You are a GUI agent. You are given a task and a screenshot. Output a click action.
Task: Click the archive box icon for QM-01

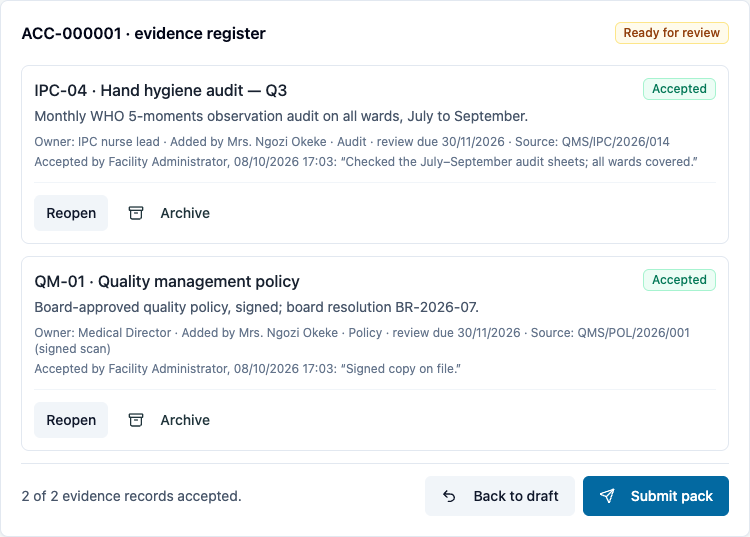click(x=136, y=420)
